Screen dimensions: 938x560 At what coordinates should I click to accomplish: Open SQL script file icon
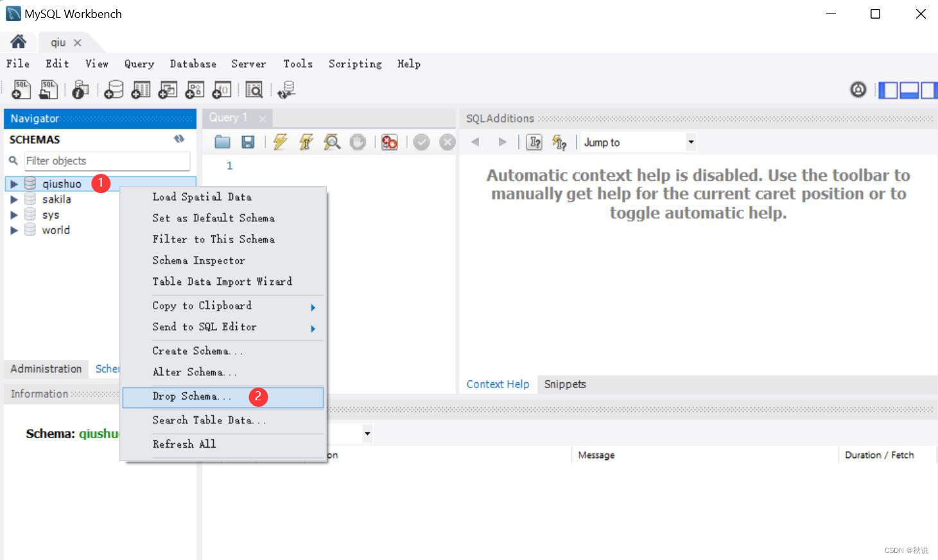pos(49,90)
